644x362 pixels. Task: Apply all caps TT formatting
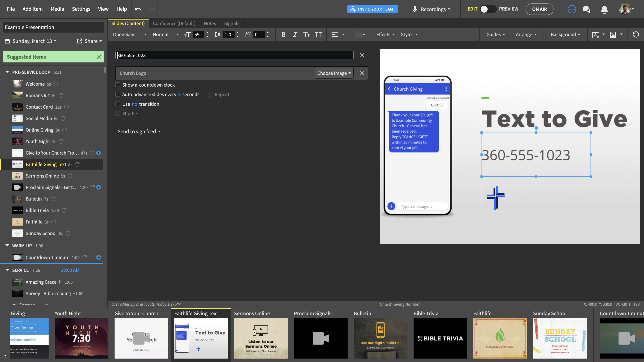pyautogui.click(x=318, y=34)
